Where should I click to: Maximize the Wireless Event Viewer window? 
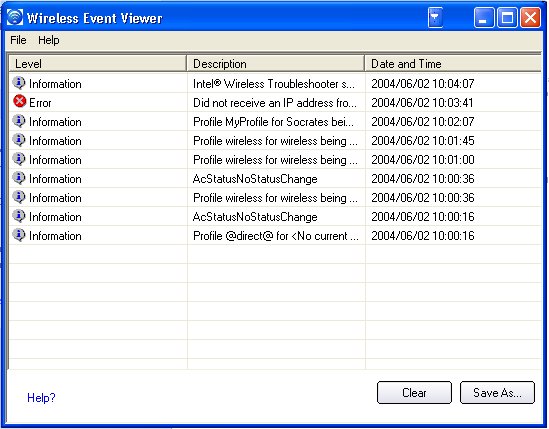pyautogui.click(x=507, y=18)
